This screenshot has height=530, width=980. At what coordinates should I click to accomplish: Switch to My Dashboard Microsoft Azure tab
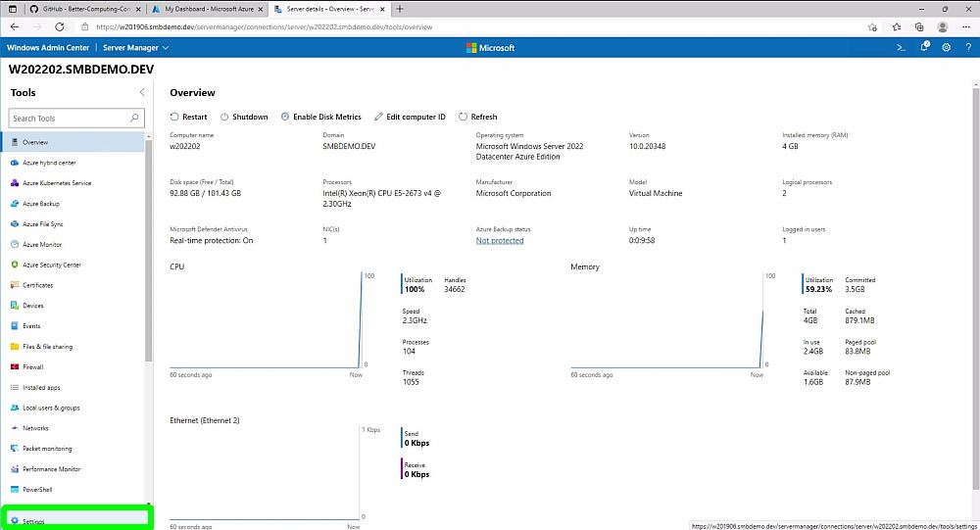pyautogui.click(x=208, y=9)
